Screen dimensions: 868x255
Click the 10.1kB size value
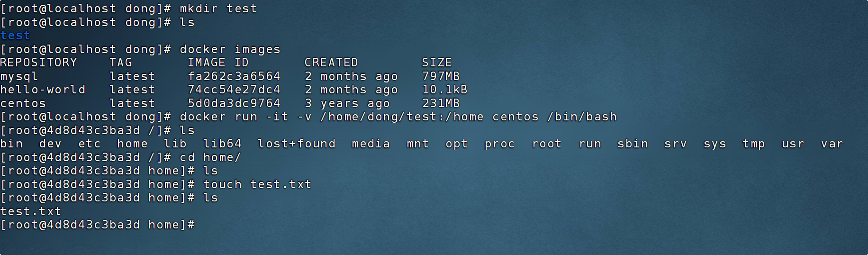tap(444, 90)
